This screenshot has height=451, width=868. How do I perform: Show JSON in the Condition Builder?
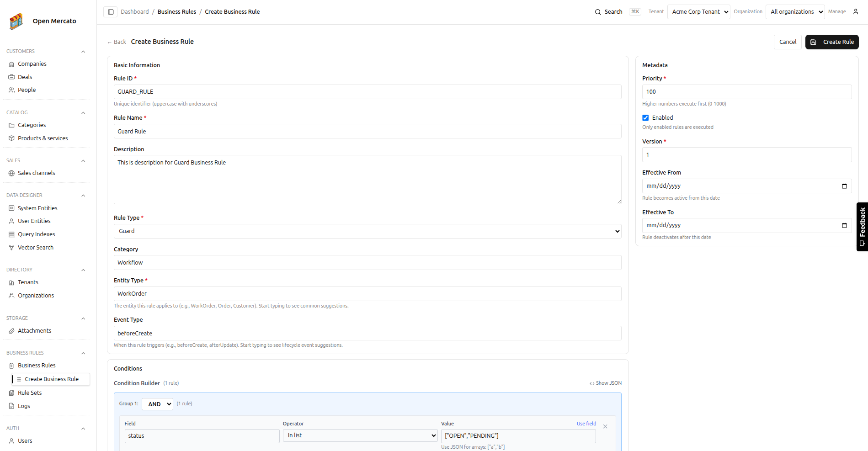tap(605, 383)
